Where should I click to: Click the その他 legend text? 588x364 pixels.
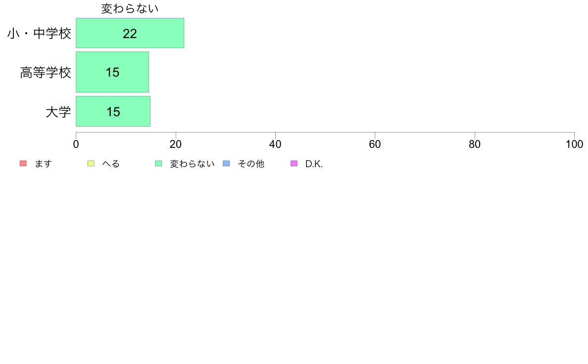coord(251,164)
